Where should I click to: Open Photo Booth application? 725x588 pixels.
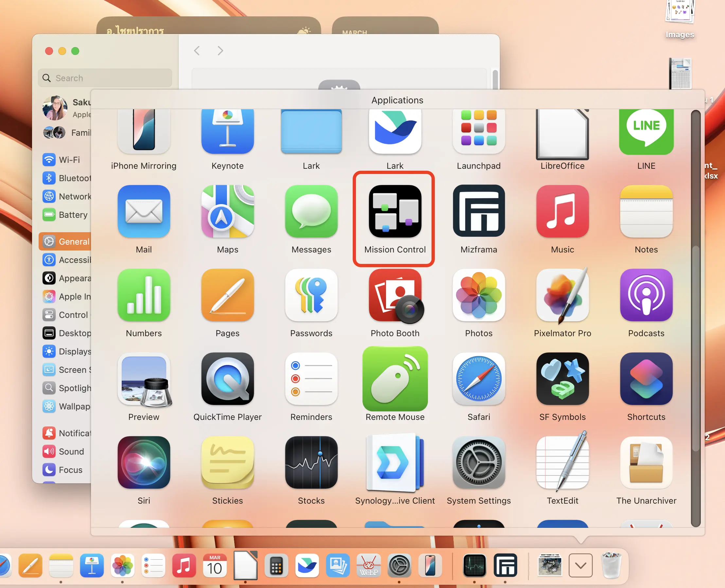tap(395, 295)
